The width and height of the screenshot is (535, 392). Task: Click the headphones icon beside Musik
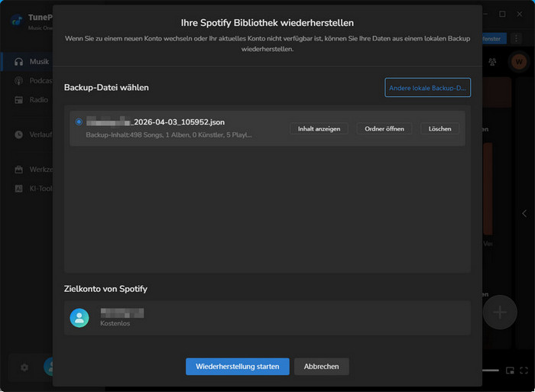point(19,62)
